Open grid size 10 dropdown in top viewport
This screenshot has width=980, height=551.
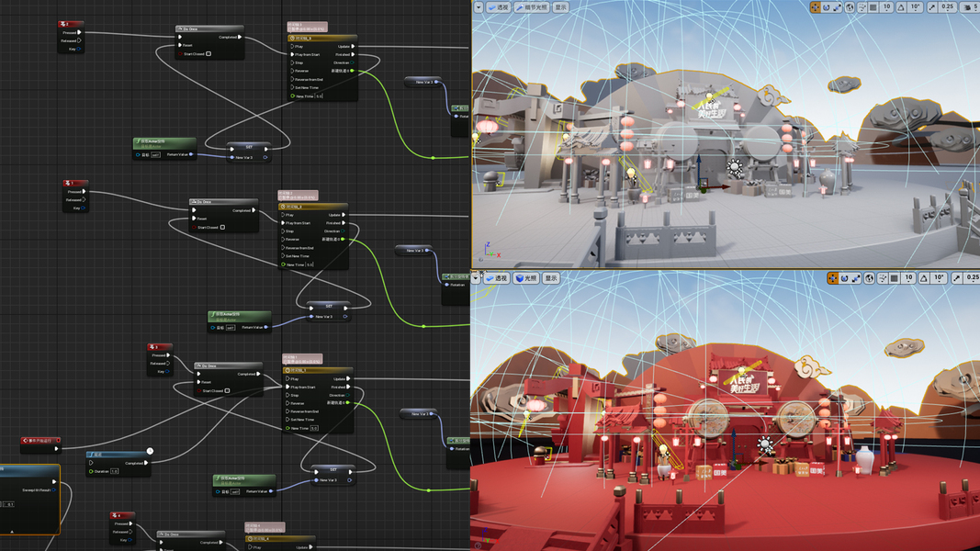click(887, 7)
